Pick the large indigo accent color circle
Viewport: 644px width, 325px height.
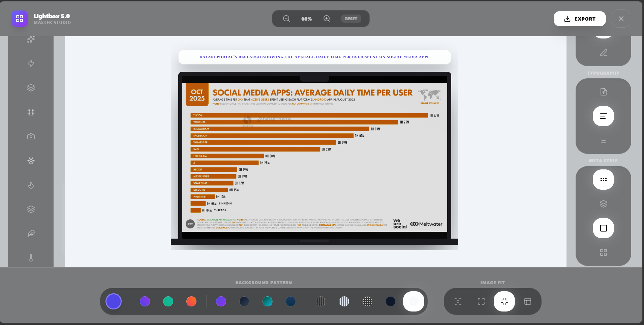pyautogui.click(x=114, y=301)
